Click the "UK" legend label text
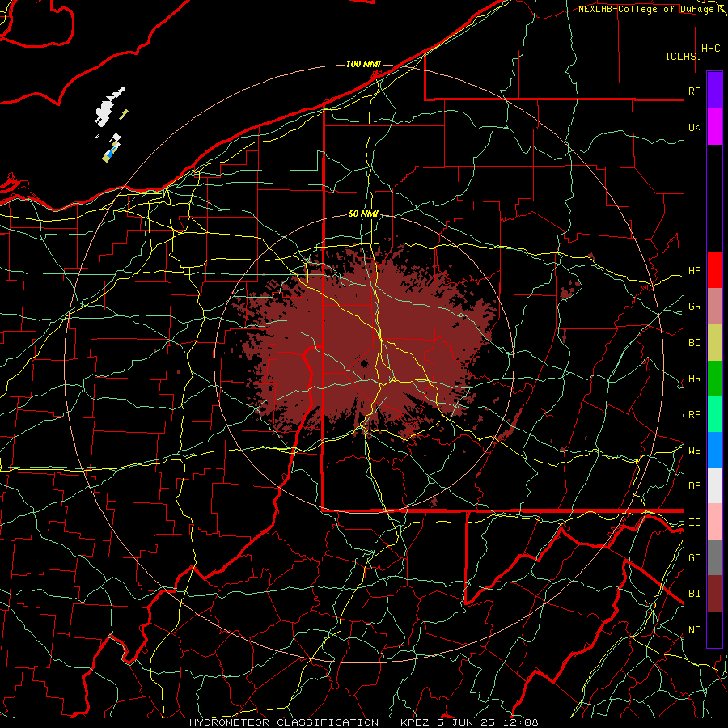The image size is (728, 728). 695,128
